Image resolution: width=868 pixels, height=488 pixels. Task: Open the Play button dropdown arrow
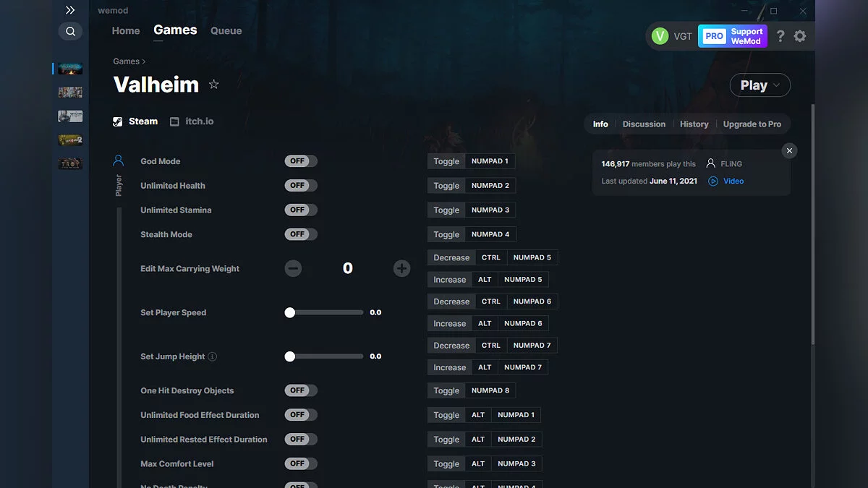click(x=775, y=85)
